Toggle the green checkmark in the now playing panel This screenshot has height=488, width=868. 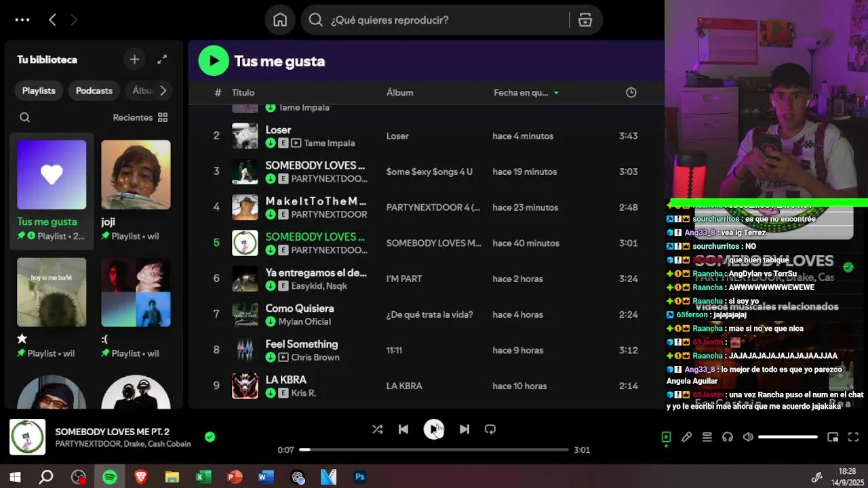click(x=848, y=267)
